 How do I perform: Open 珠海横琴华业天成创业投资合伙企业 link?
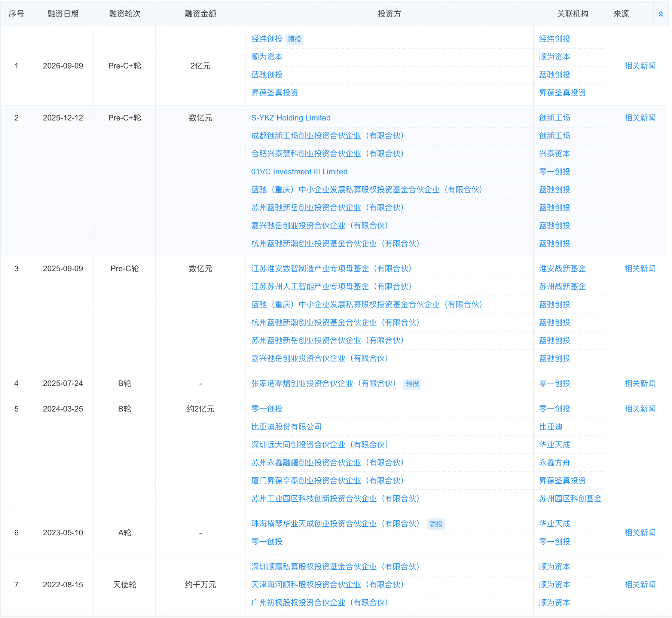coord(336,524)
